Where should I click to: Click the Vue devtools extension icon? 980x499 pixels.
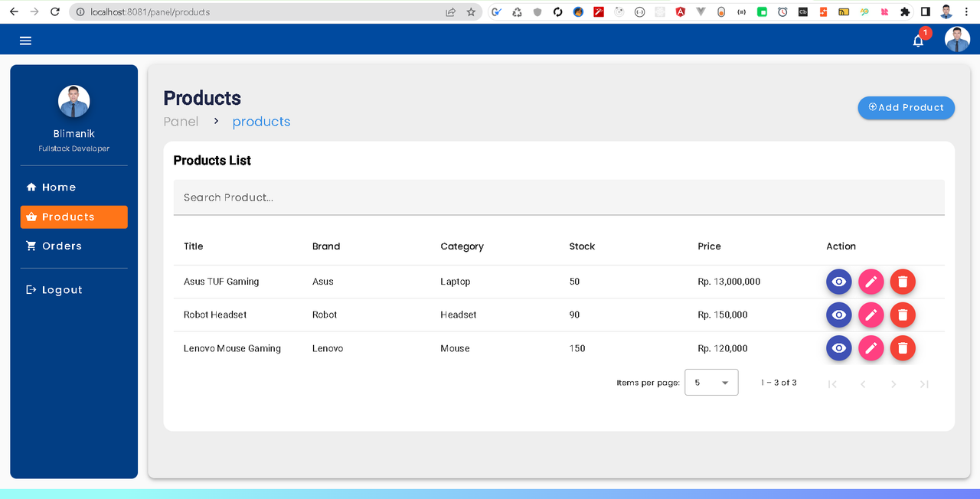pos(701,12)
